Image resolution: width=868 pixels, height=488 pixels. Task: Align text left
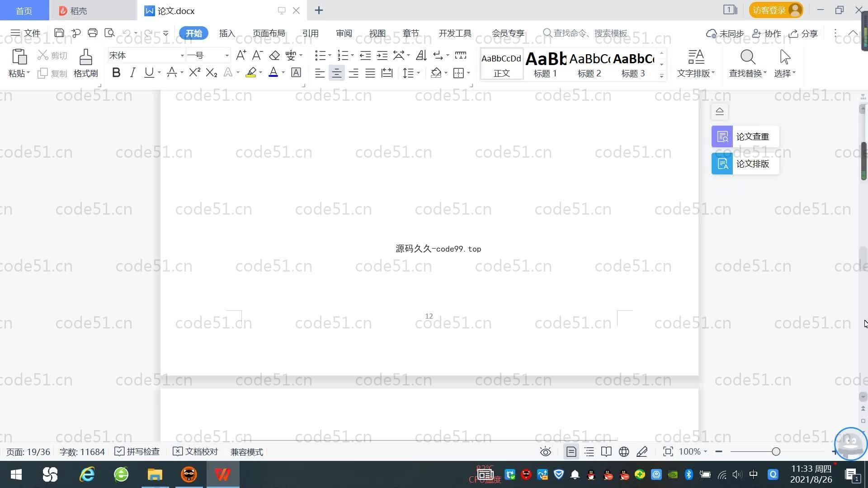[320, 73]
